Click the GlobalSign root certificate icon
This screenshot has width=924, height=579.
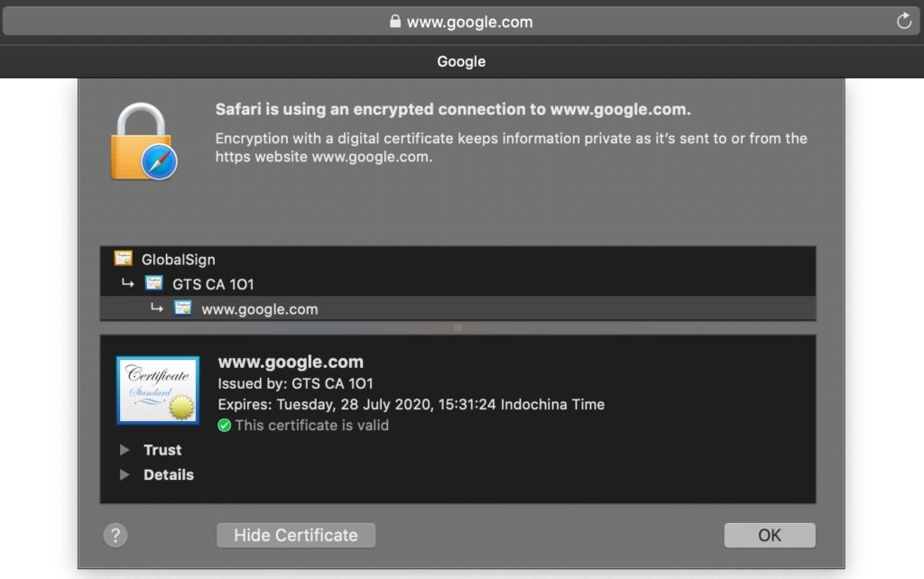[123, 259]
